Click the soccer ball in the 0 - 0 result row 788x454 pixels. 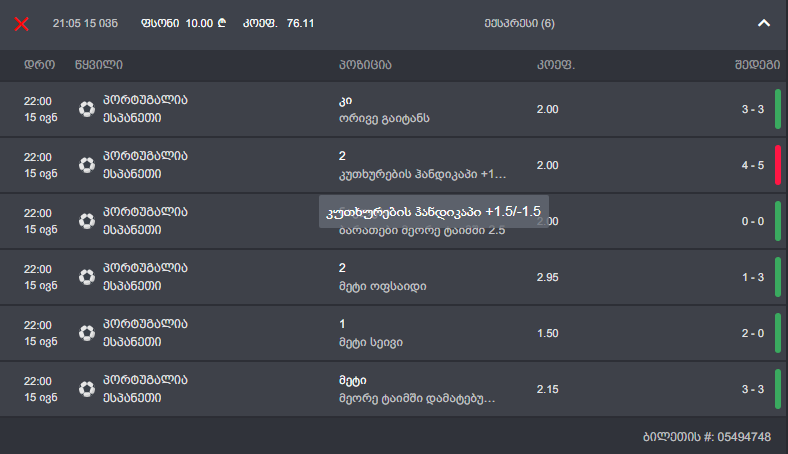[x=87, y=221]
